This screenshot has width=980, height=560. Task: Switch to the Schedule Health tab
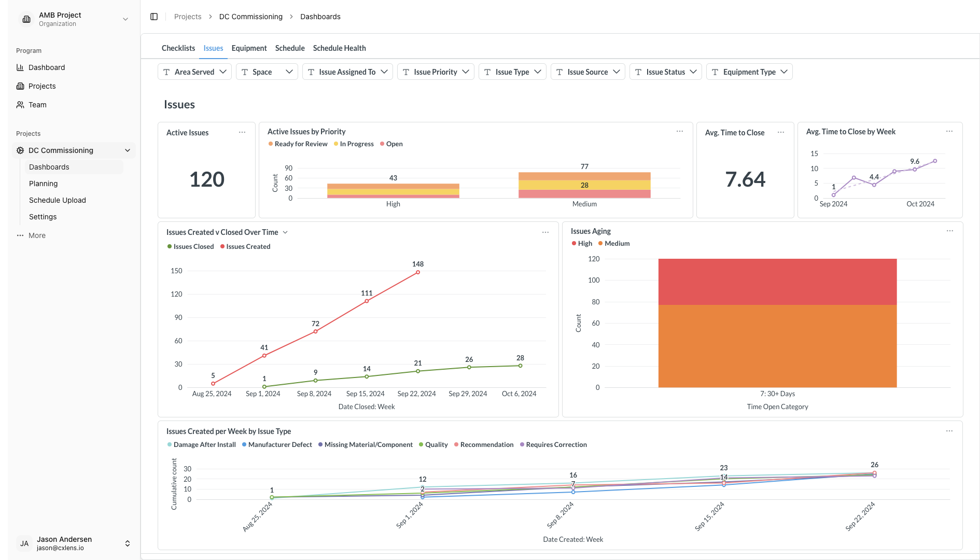click(x=339, y=48)
